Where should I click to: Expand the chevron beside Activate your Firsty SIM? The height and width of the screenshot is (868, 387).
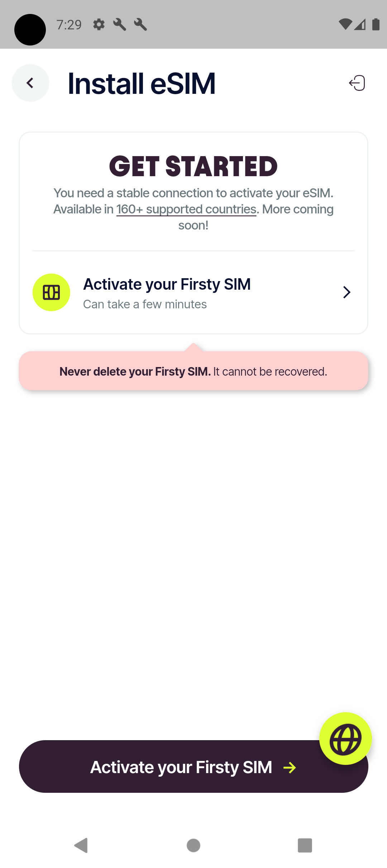347,292
